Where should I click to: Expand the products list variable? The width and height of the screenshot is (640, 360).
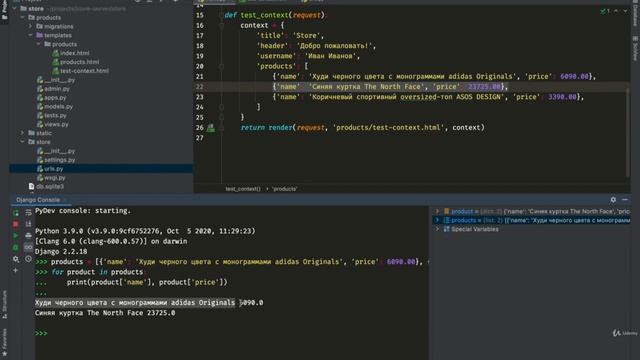pyautogui.click(x=437, y=220)
